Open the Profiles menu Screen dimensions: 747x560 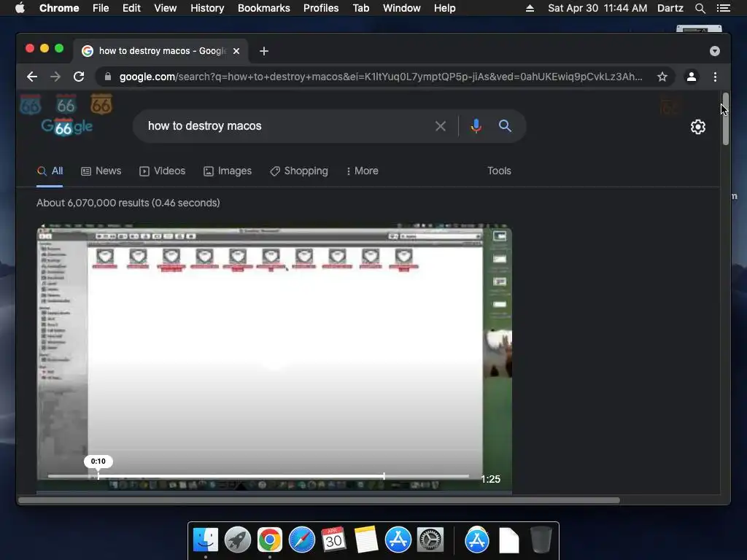click(x=321, y=8)
